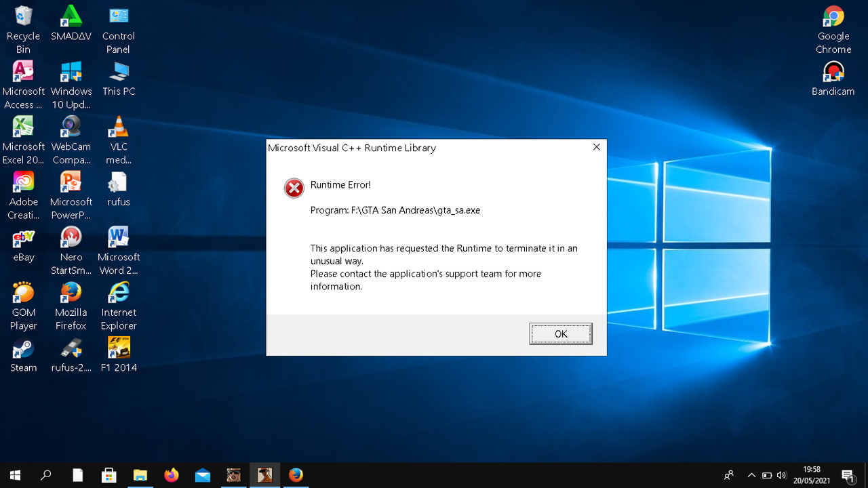Select the Microsoft Access desktop shortcut

pyautogui.click(x=23, y=85)
